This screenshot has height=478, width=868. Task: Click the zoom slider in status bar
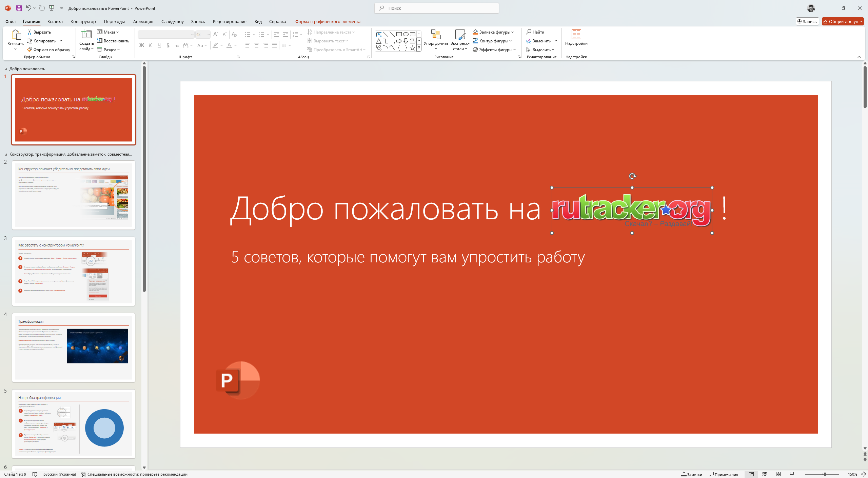point(822,474)
